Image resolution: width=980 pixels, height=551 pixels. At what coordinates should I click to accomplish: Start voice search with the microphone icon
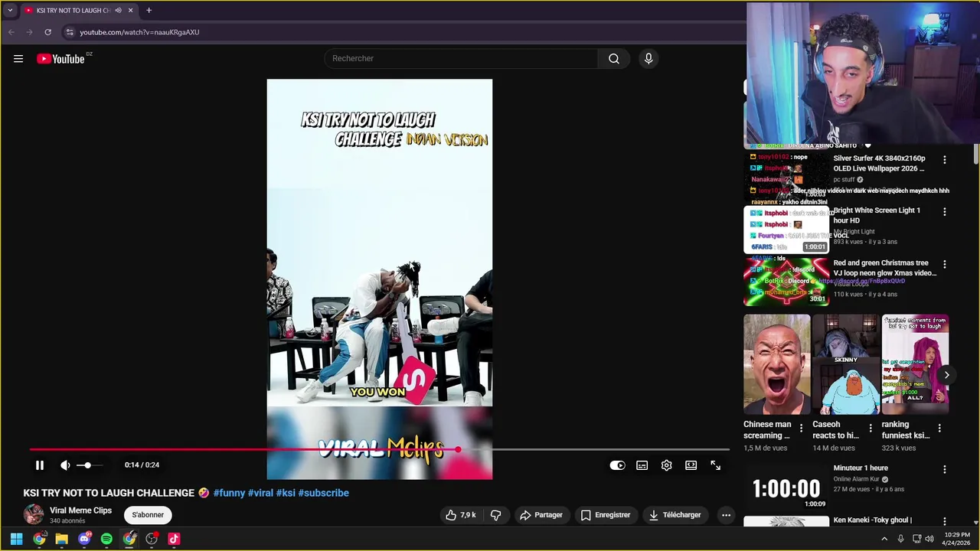click(648, 59)
